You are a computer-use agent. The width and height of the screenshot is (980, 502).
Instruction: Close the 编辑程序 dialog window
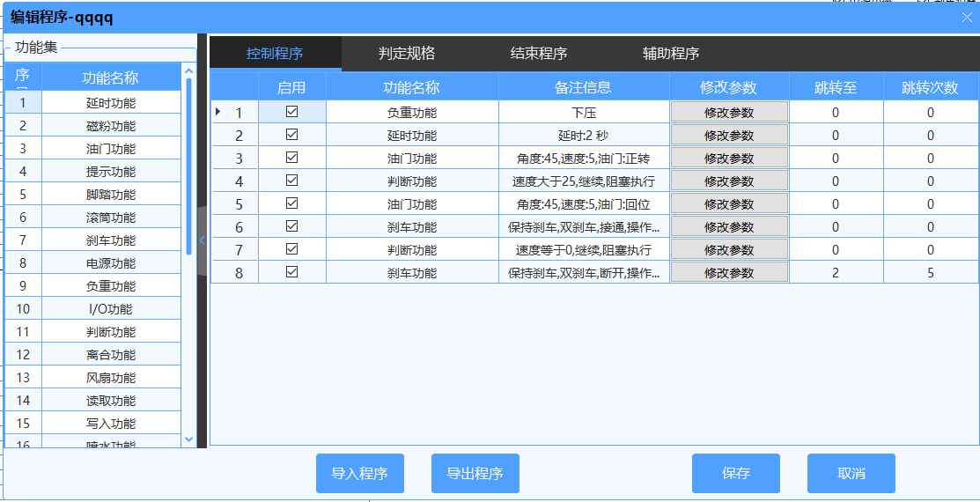coord(967,17)
